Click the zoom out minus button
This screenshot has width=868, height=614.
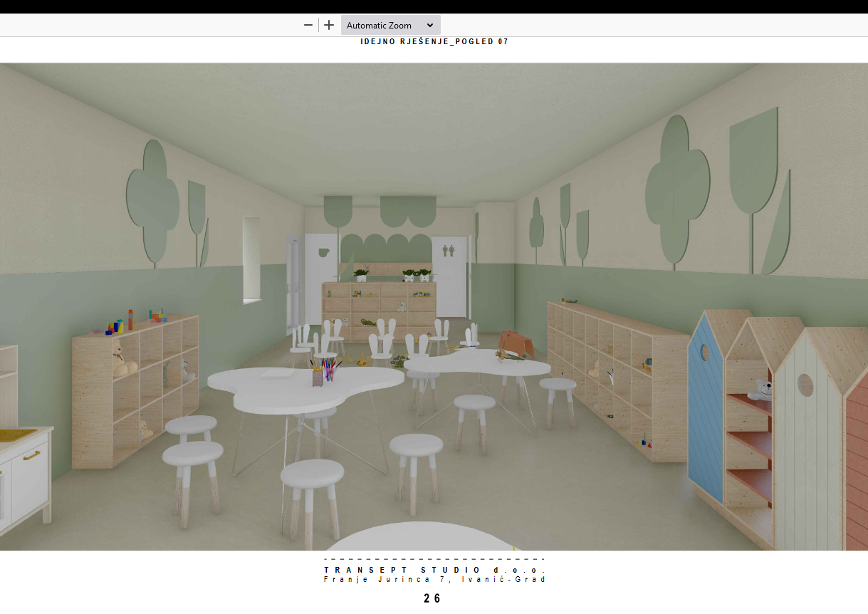(x=308, y=25)
